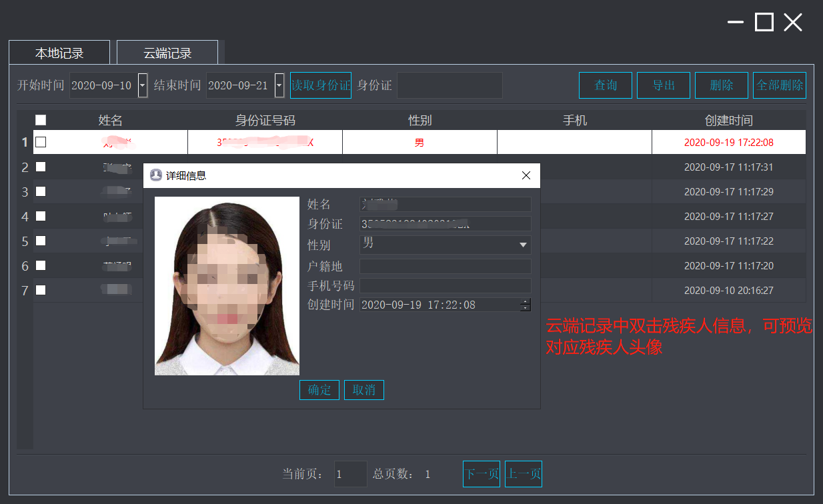823x504 pixels.
Task: Select the 2020-09-17 11:17:29 record cell
Action: [729, 191]
